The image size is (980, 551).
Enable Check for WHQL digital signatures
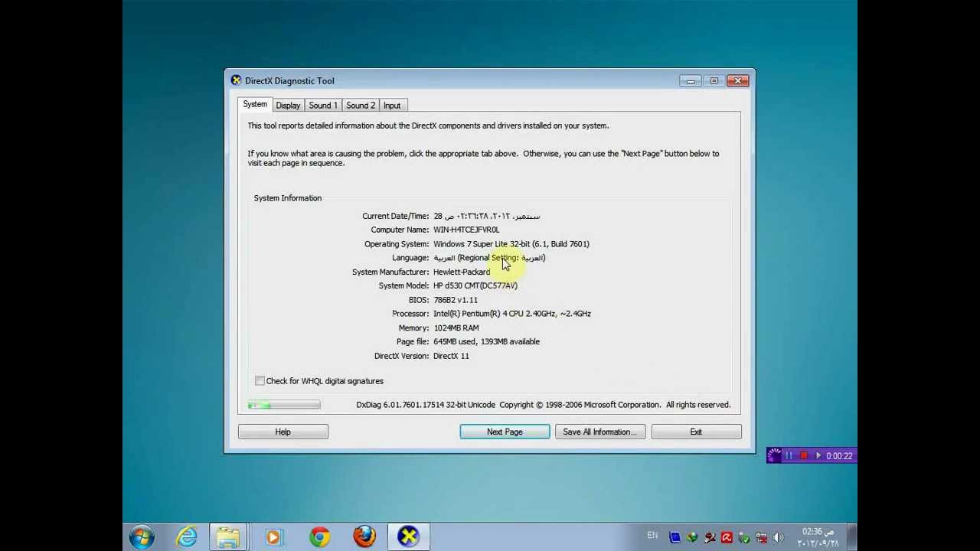[x=260, y=381]
